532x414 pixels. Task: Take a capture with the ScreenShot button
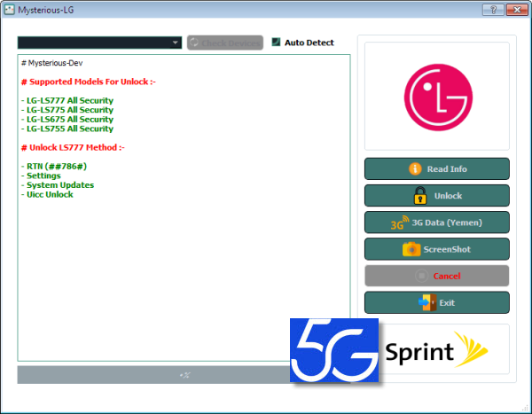(436, 249)
